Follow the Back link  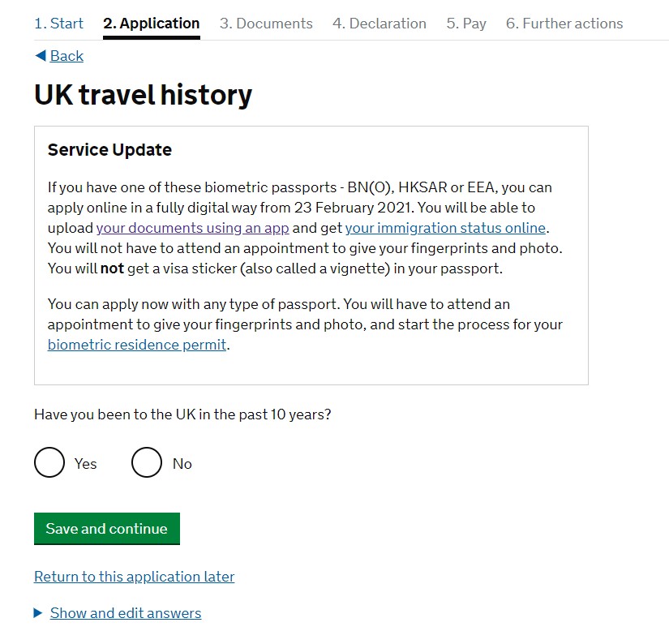(x=66, y=55)
